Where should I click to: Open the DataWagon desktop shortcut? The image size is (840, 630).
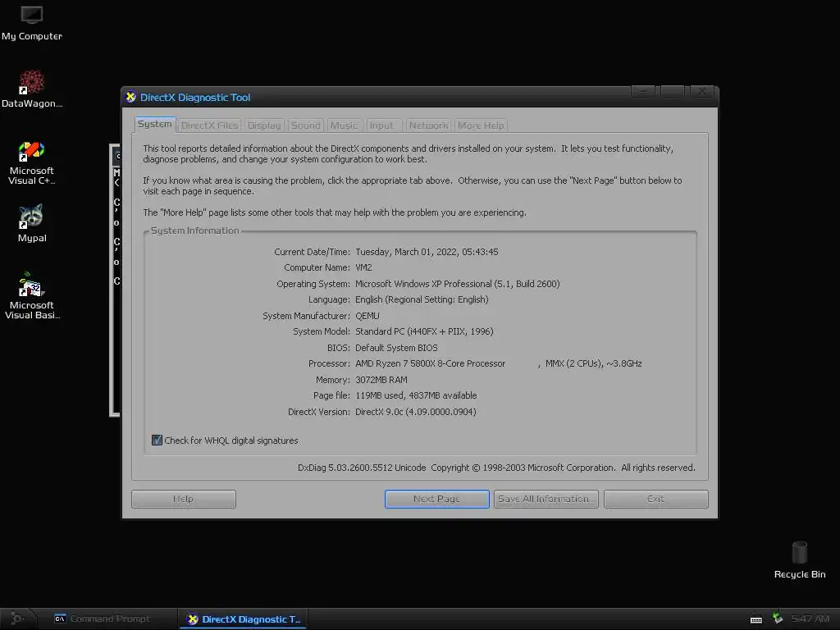pos(32,89)
